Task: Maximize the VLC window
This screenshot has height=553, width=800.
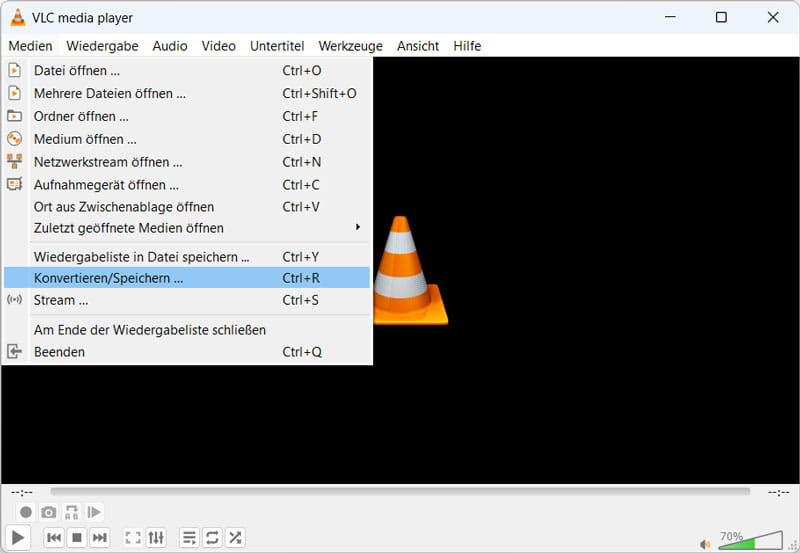Action: (721, 17)
